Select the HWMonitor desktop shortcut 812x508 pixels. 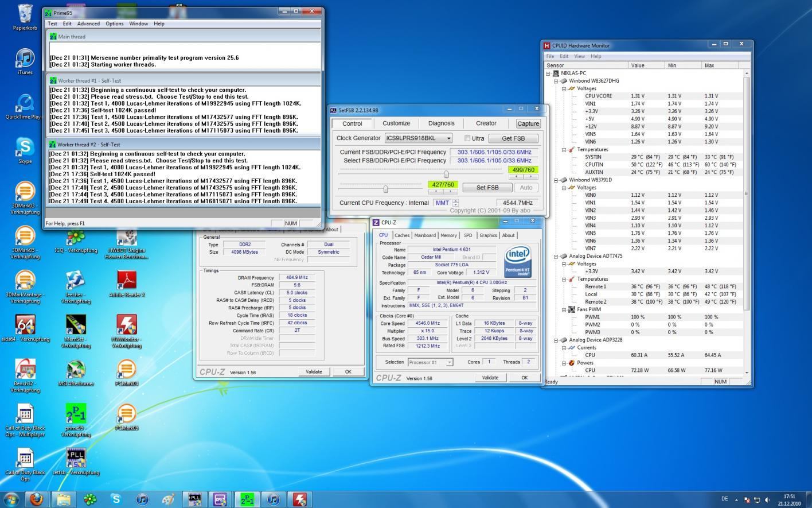pyautogui.click(x=126, y=332)
